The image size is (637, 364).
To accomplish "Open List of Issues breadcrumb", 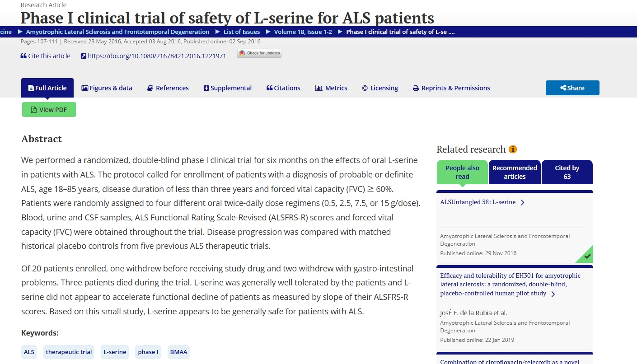I will 242,32.
